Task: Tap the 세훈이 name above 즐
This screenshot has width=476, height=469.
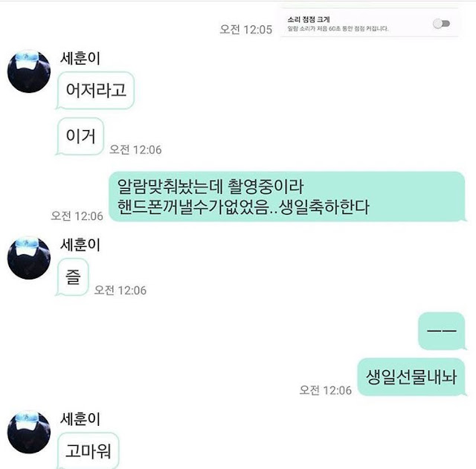Action: pyautogui.click(x=80, y=245)
